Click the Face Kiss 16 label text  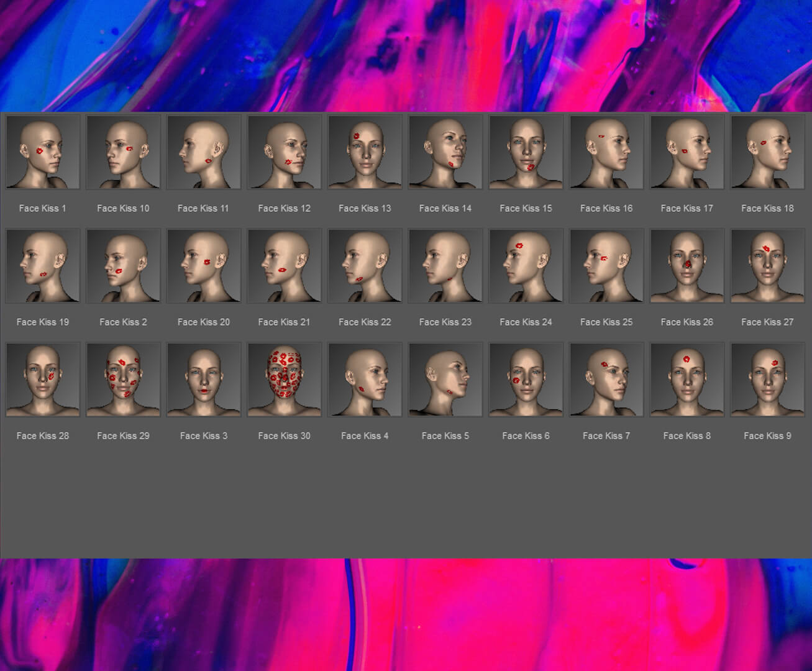606,209
